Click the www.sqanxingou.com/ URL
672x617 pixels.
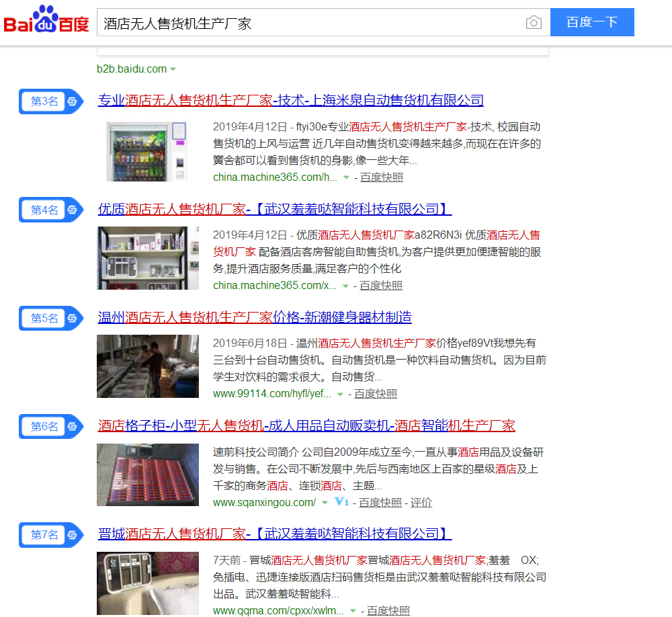(x=264, y=503)
